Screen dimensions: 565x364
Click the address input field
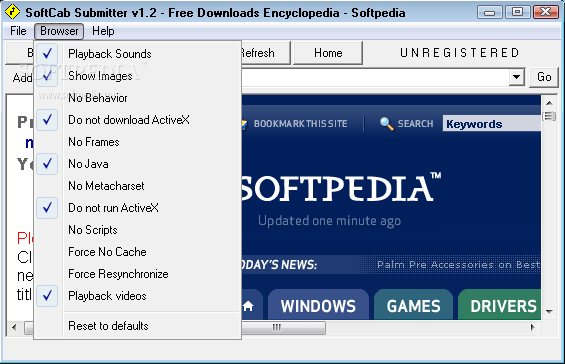(375, 77)
